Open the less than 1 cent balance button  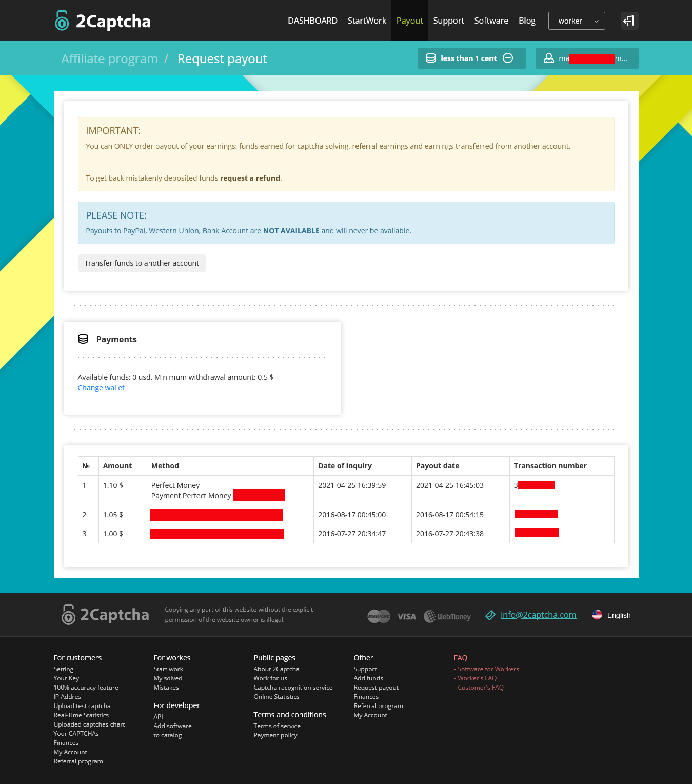[472, 58]
